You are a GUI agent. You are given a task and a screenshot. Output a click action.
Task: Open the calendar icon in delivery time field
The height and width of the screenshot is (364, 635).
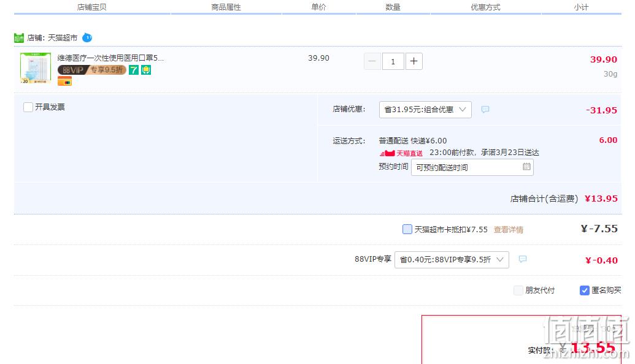click(526, 167)
